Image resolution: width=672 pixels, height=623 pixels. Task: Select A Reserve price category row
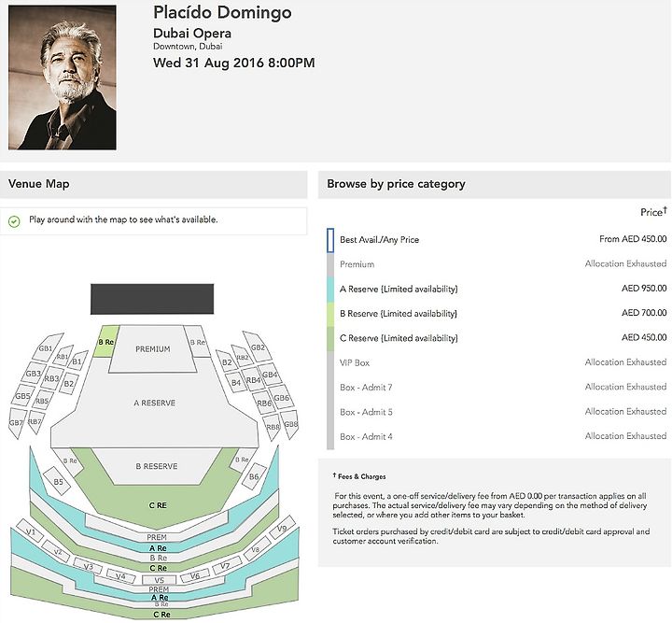click(497, 289)
